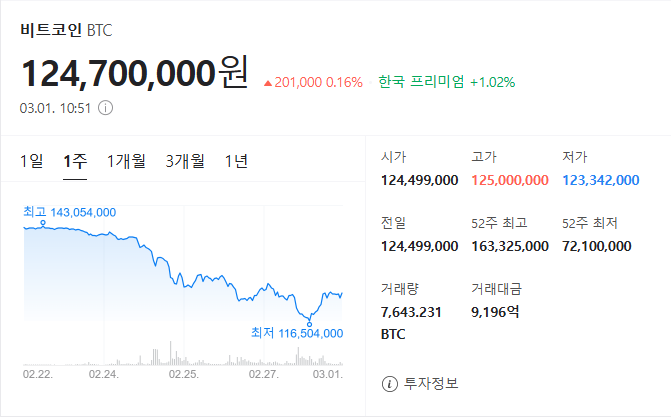
Task: Open the info icon next to 투자정보
Action: (389, 384)
